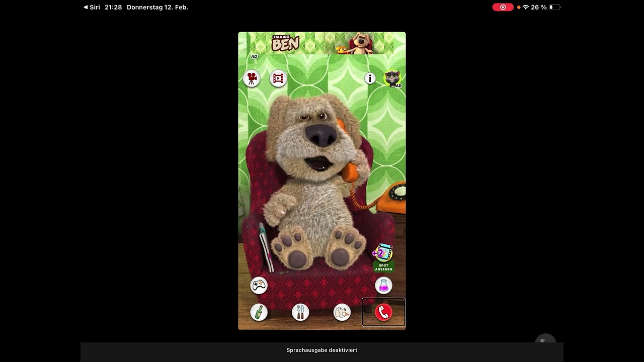Tap the orange rotary telephone on table
Viewport: 644px width, 362px height.
pos(391,197)
